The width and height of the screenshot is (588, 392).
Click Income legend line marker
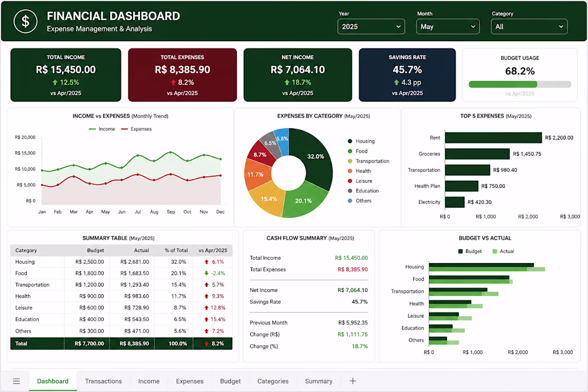coord(92,129)
